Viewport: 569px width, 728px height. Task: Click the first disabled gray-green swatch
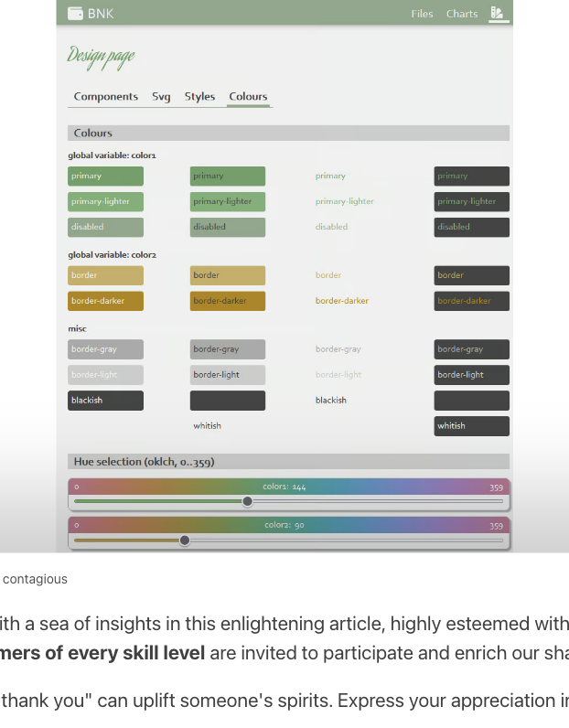[105, 227]
